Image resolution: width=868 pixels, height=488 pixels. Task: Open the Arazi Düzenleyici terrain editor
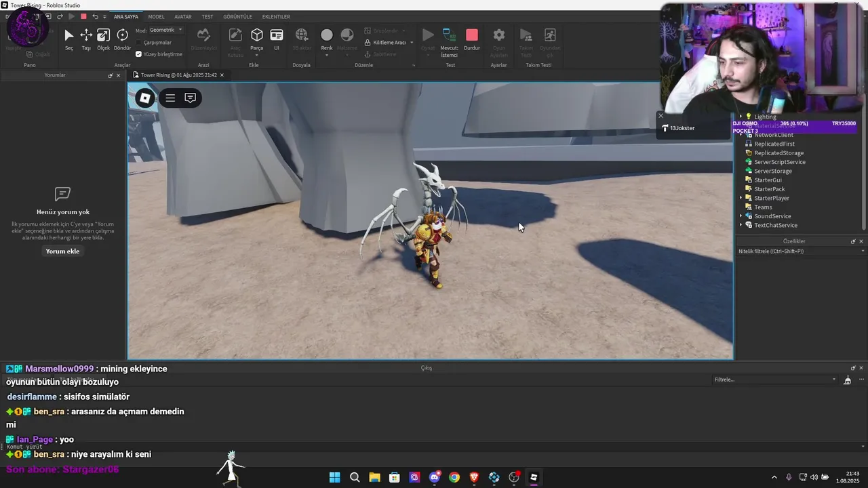click(x=203, y=39)
